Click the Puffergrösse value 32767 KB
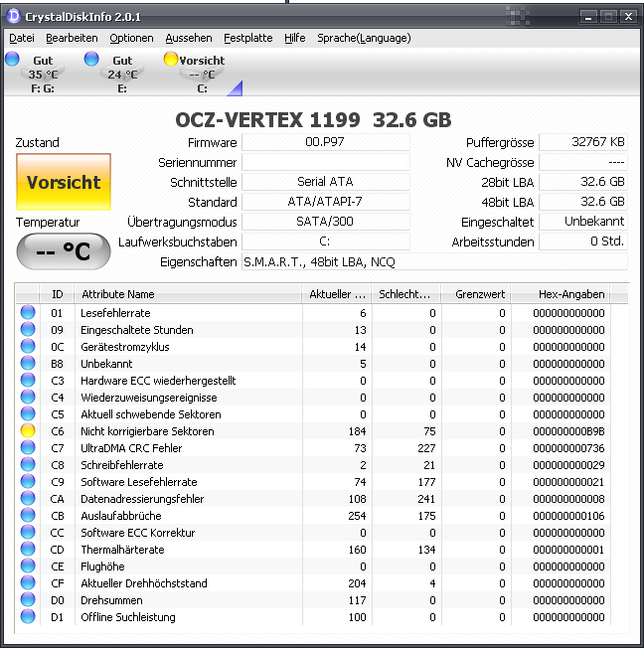The width and height of the screenshot is (644, 648). [x=583, y=142]
